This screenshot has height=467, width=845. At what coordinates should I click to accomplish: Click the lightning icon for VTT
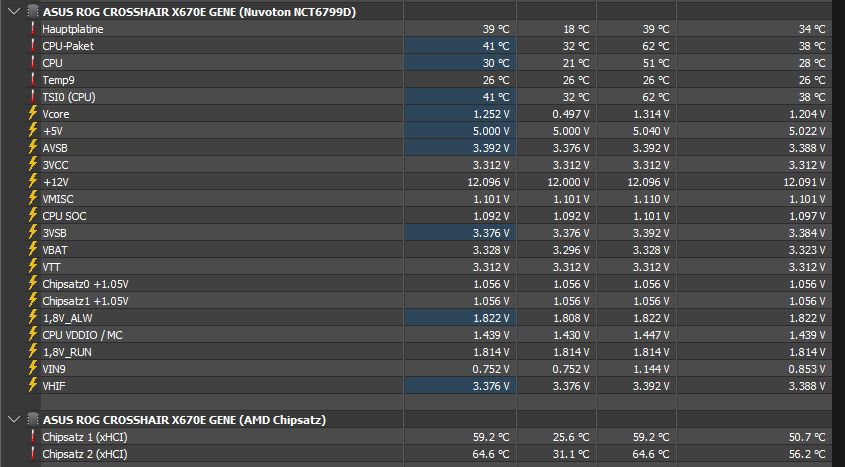33,267
